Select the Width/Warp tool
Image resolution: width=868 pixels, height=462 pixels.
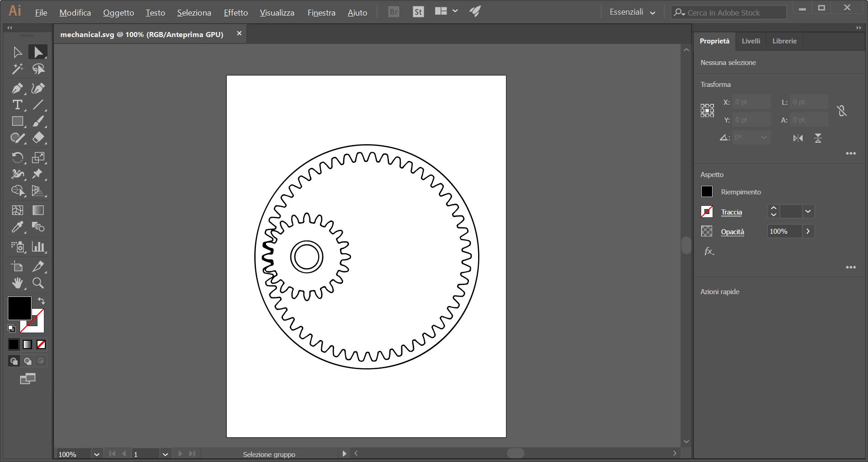pyautogui.click(x=17, y=174)
